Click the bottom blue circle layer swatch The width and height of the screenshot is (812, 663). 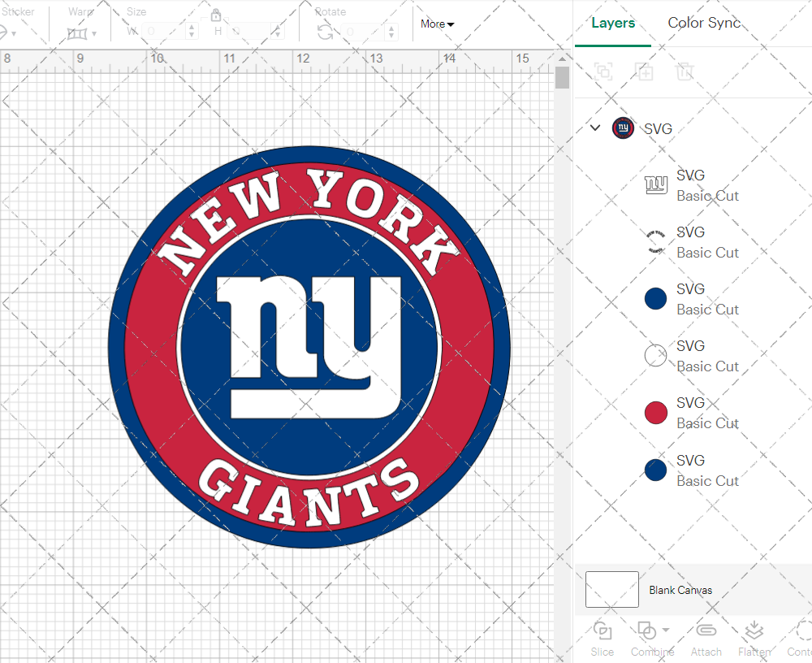pyautogui.click(x=655, y=470)
